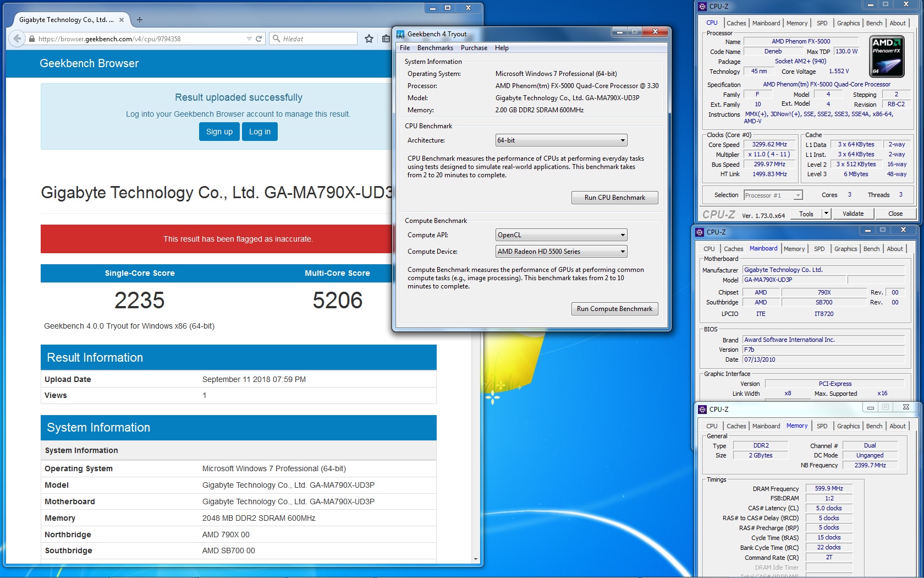The height and width of the screenshot is (578, 924).
Task: Select CPU tab in middle CPU-Z window
Action: click(709, 249)
